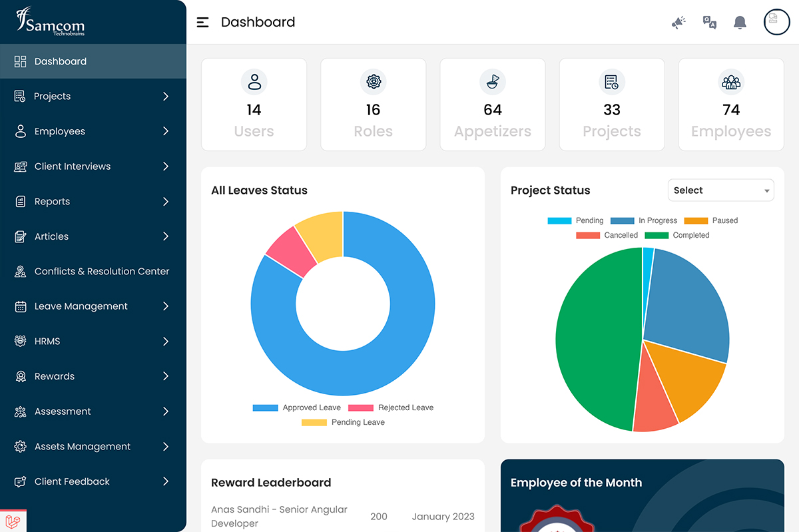The image size is (799, 532).
Task: Click the Dashboard grid icon in sidebar
Action: click(21, 61)
